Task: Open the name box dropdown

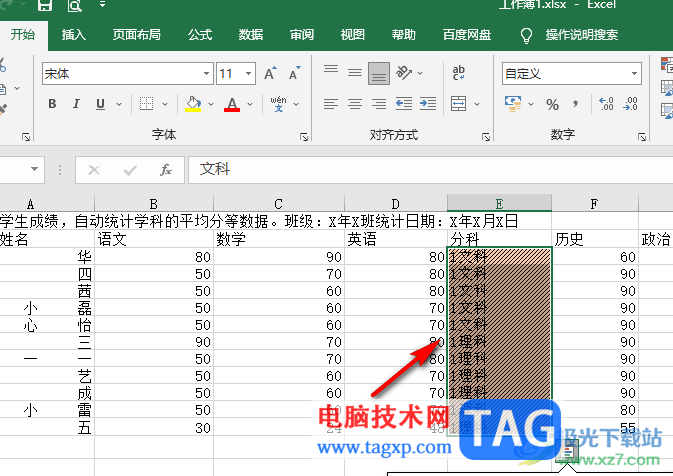Action: click(x=34, y=169)
